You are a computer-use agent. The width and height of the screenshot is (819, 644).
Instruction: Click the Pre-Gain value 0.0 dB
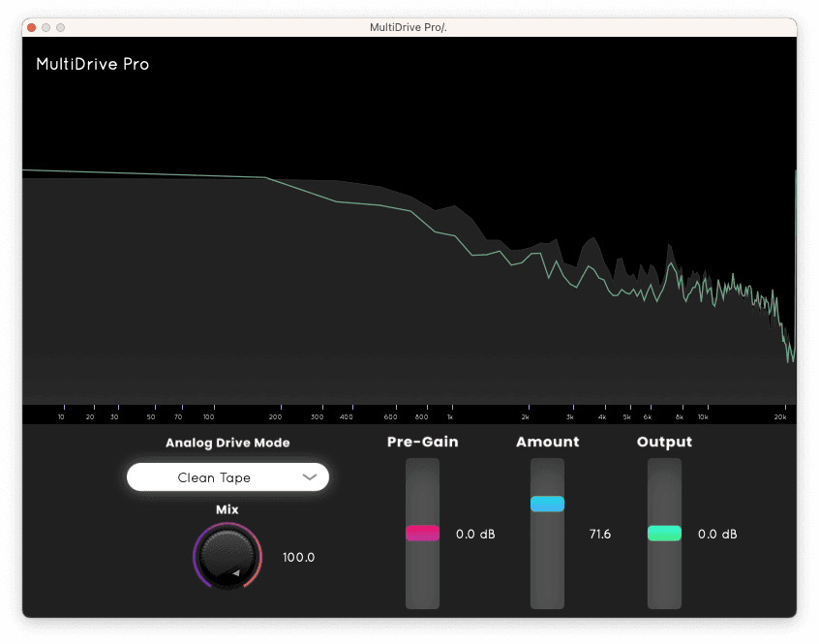[x=475, y=534]
